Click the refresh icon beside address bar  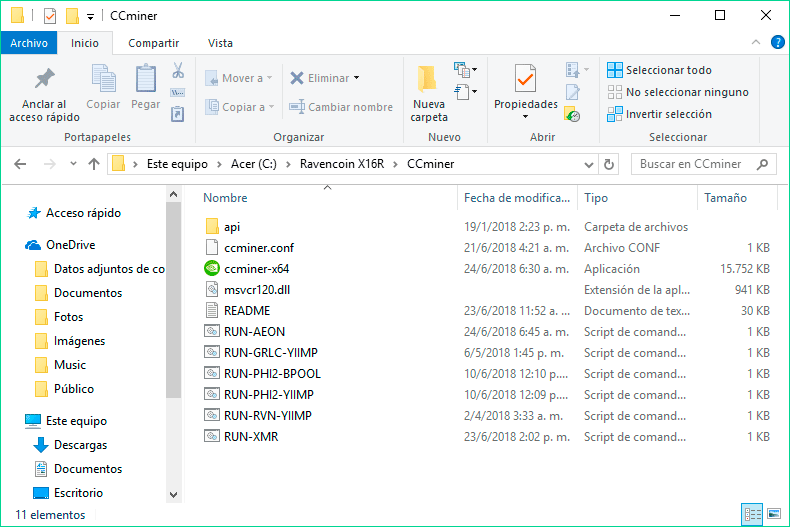[x=609, y=164]
